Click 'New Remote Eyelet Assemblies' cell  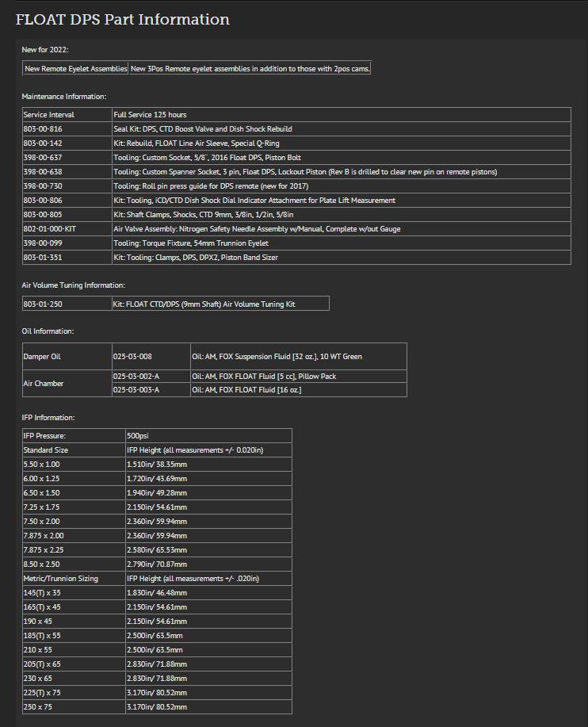[76, 69]
